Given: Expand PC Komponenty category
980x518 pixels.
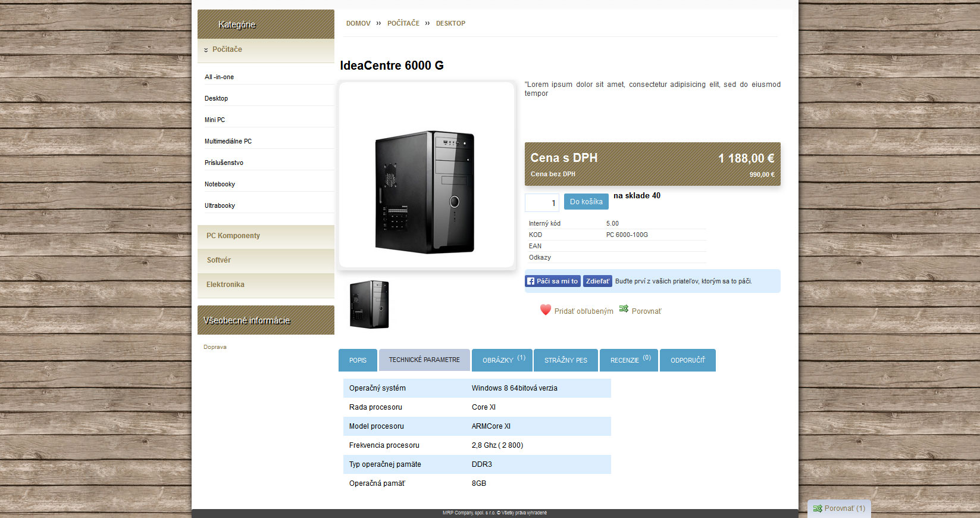Looking at the screenshot, I should 266,236.
